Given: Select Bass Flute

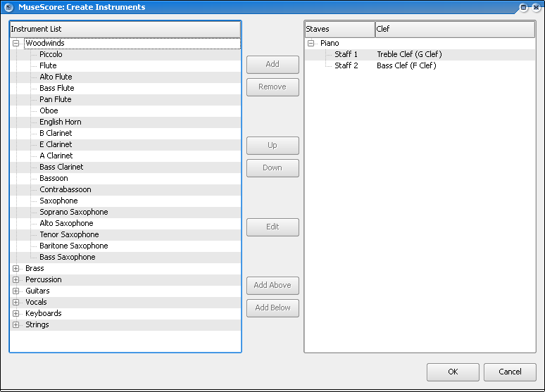Looking at the screenshot, I should tap(56, 88).
